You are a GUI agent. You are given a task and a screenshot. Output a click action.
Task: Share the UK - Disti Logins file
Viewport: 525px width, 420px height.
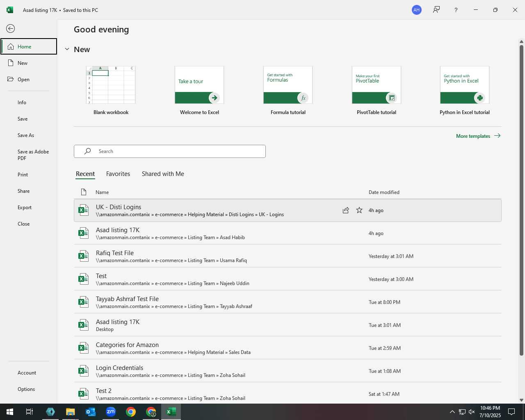346,210
